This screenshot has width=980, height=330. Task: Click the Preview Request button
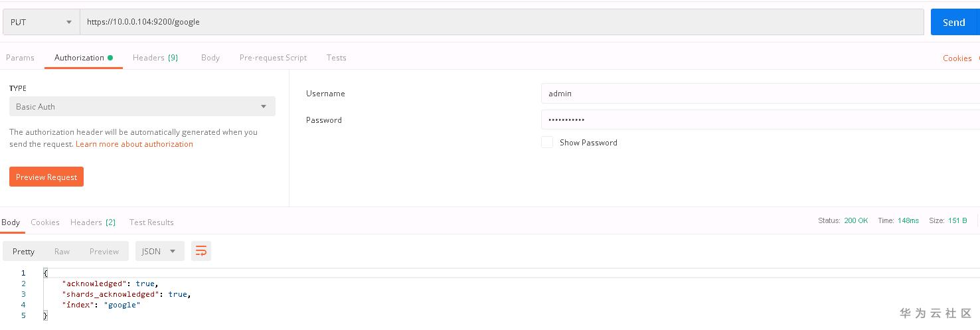pyautogui.click(x=46, y=177)
